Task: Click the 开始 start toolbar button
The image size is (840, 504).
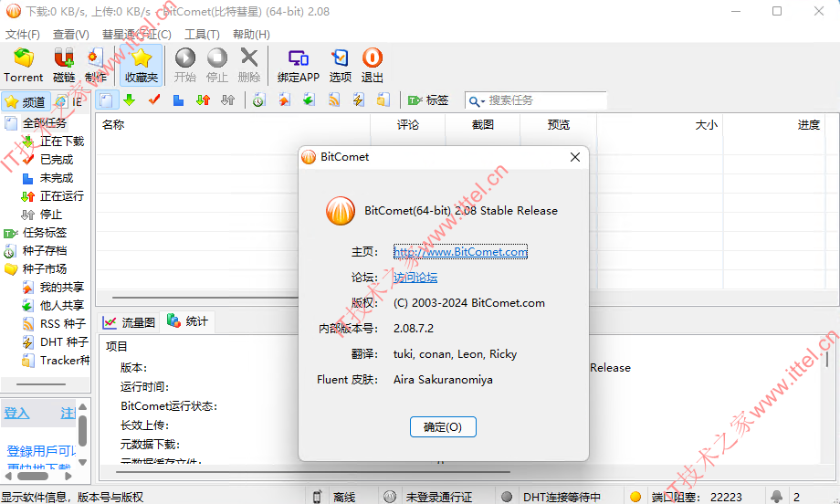Action: (184, 66)
